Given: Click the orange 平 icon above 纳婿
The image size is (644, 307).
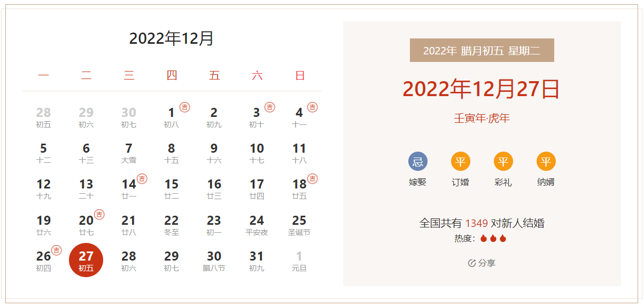Looking at the screenshot, I should 546,162.
